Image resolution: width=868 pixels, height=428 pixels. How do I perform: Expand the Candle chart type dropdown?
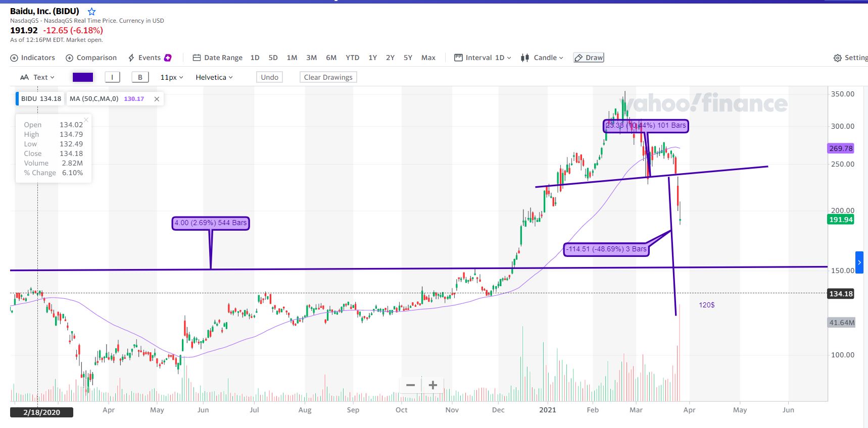542,58
